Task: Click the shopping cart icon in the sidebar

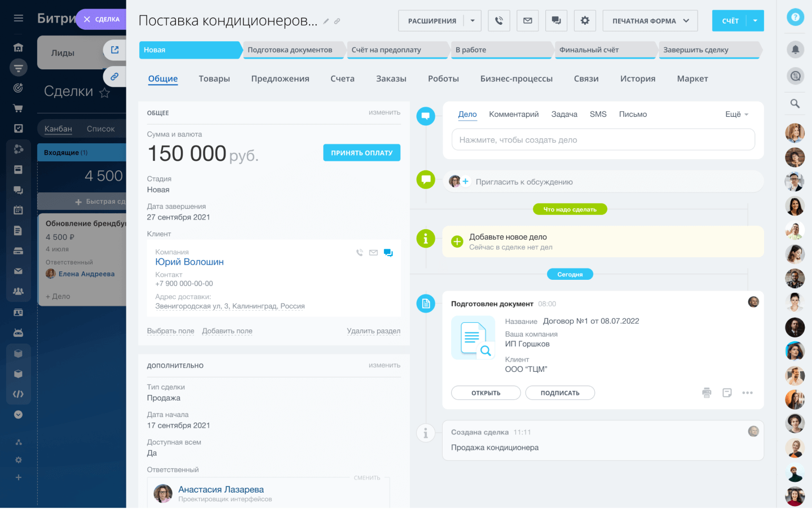Action: point(19,108)
